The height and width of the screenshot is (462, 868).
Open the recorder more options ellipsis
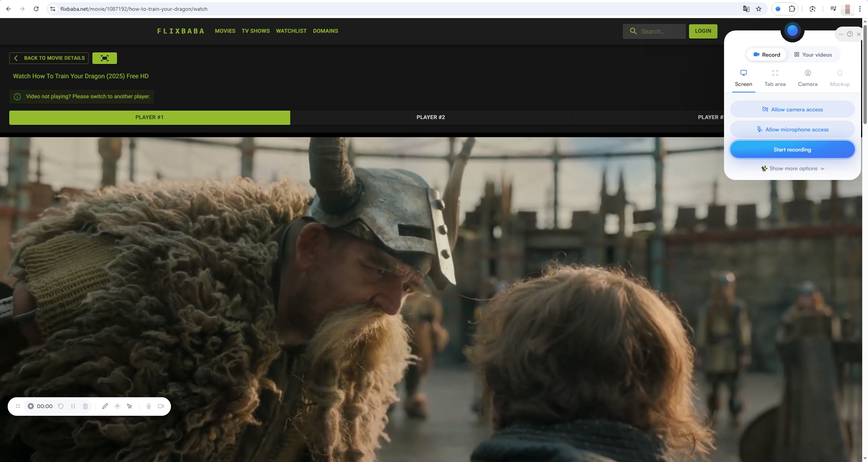[x=841, y=34]
